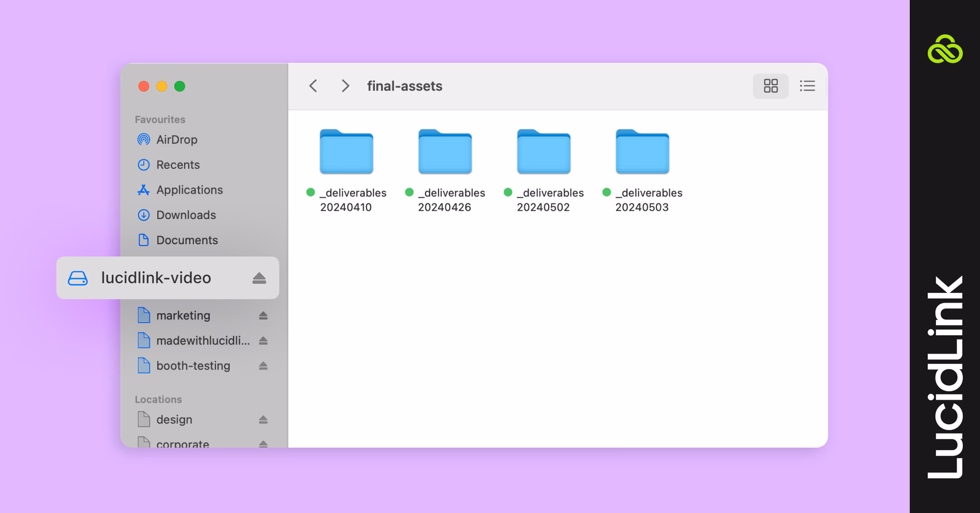
Task: Switch to list view
Action: tap(806, 86)
